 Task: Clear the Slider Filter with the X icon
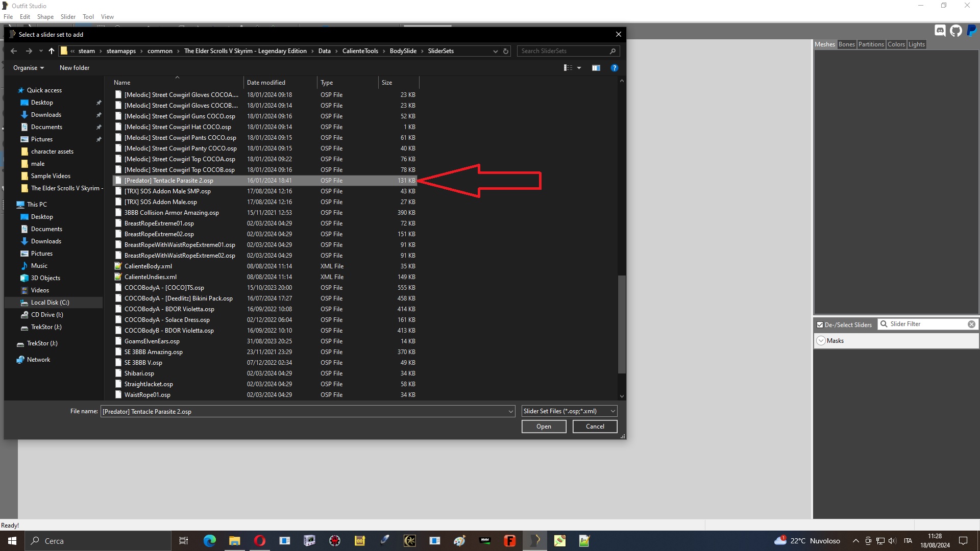pos(971,324)
